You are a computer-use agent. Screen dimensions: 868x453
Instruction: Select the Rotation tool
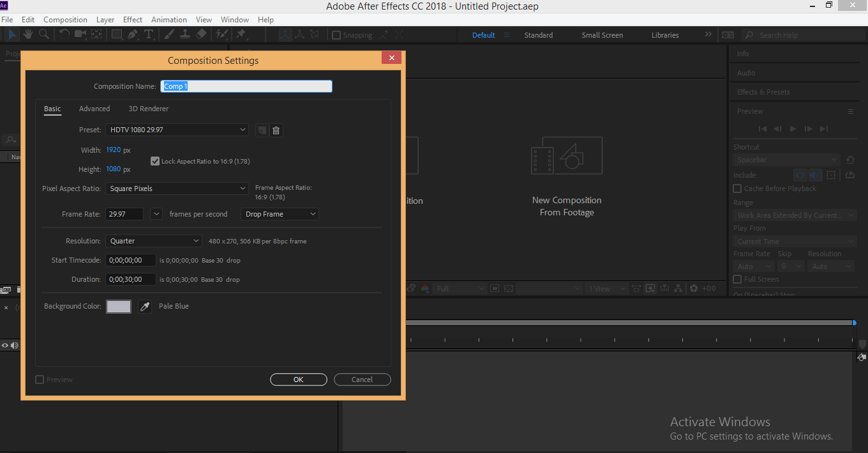pos(64,35)
